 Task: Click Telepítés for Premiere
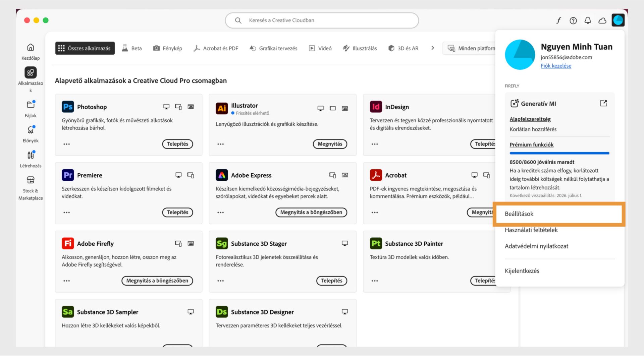point(177,212)
